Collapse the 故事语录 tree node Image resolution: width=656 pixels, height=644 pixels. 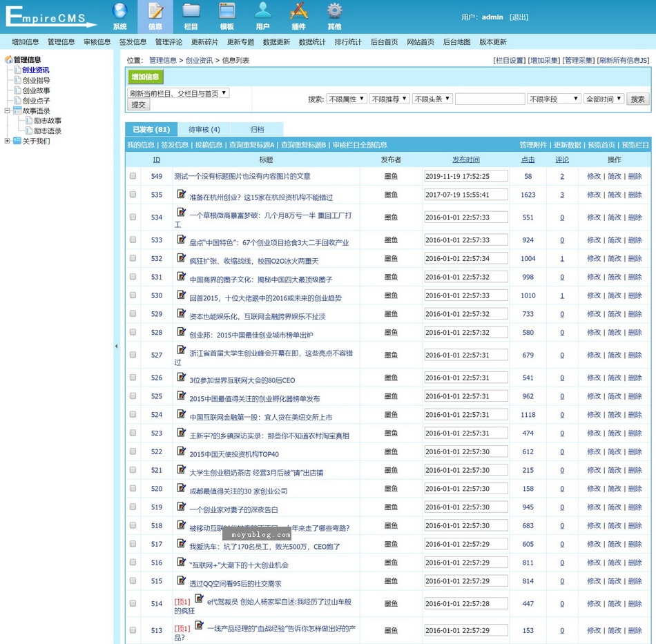[7, 110]
